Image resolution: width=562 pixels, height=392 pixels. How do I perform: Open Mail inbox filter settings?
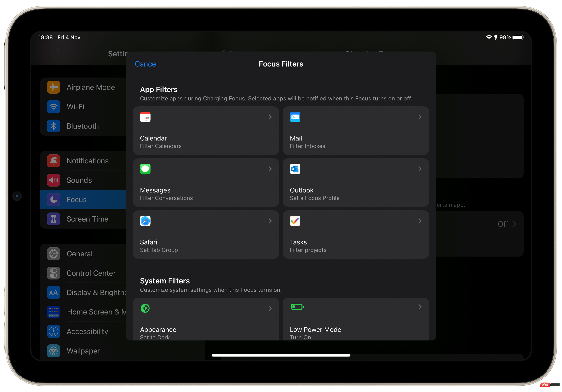pyautogui.click(x=356, y=131)
